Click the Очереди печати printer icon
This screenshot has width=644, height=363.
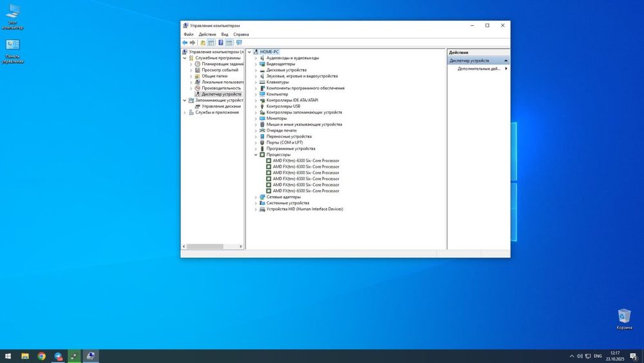(262, 130)
